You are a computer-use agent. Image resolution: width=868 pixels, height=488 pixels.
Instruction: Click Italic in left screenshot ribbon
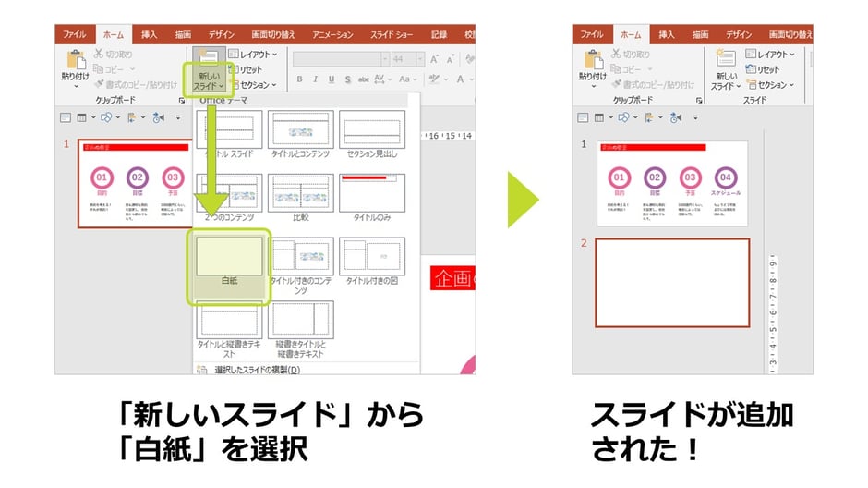[x=315, y=79]
